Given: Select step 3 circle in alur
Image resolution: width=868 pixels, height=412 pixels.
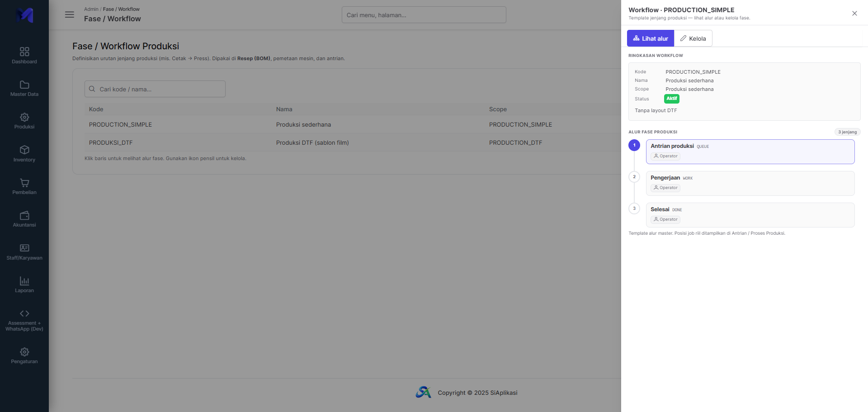Looking at the screenshot, I should pyautogui.click(x=634, y=208).
